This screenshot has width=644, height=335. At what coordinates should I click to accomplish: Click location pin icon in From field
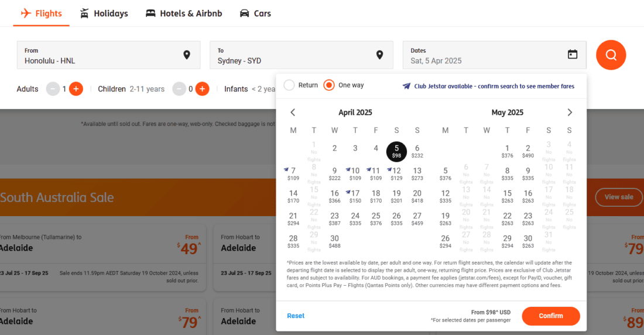(187, 55)
